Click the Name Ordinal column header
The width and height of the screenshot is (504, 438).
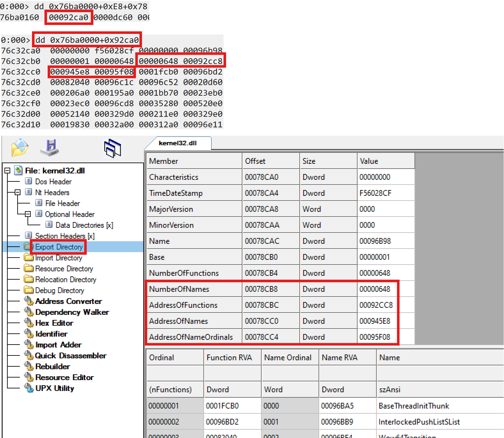click(290, 357)
